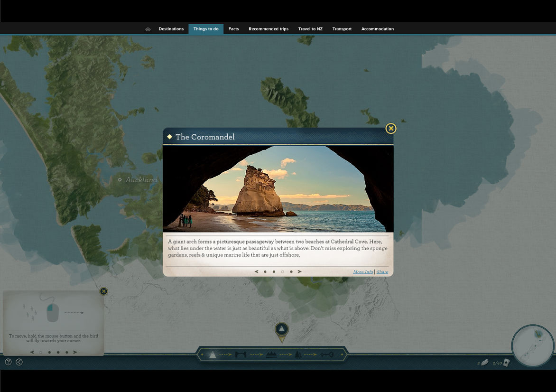This screenshot has width=556, height=392.
Task: Click the share icon in the bottom bar
Action: pos(19,362)
